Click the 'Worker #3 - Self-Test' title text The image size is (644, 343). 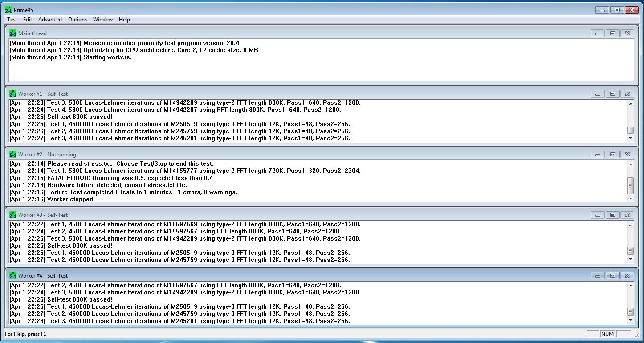click(x=43, y=215)
